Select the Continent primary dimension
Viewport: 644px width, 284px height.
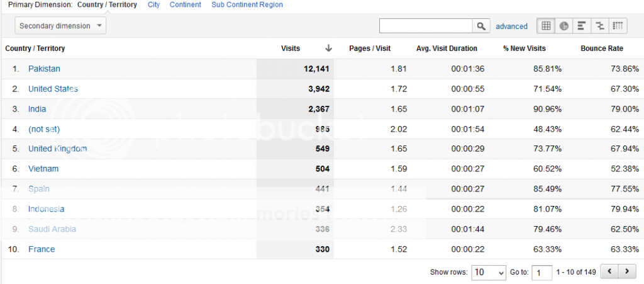coord(186,5)
